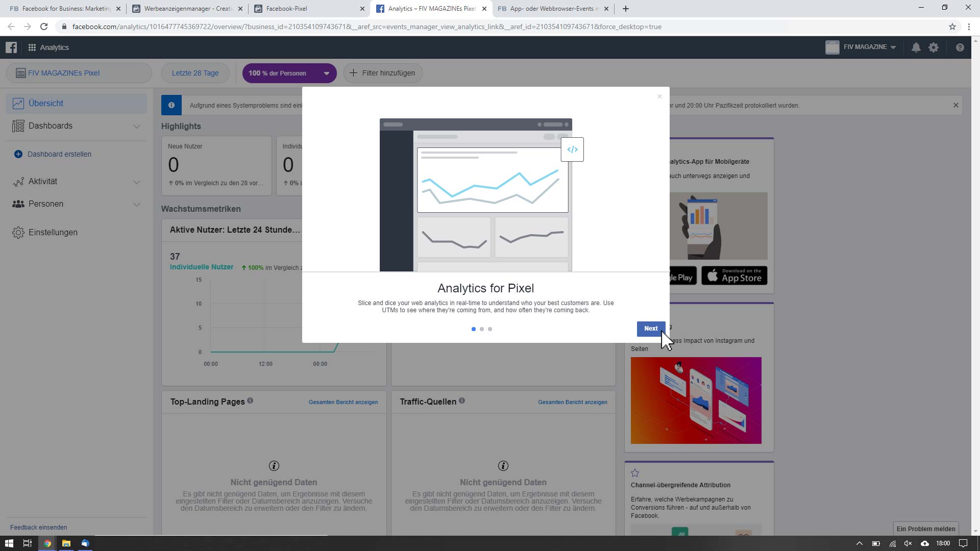
Task: Open the Chrome menu three-dots icon
Action: pyautogui.click(x=969, y=27)
